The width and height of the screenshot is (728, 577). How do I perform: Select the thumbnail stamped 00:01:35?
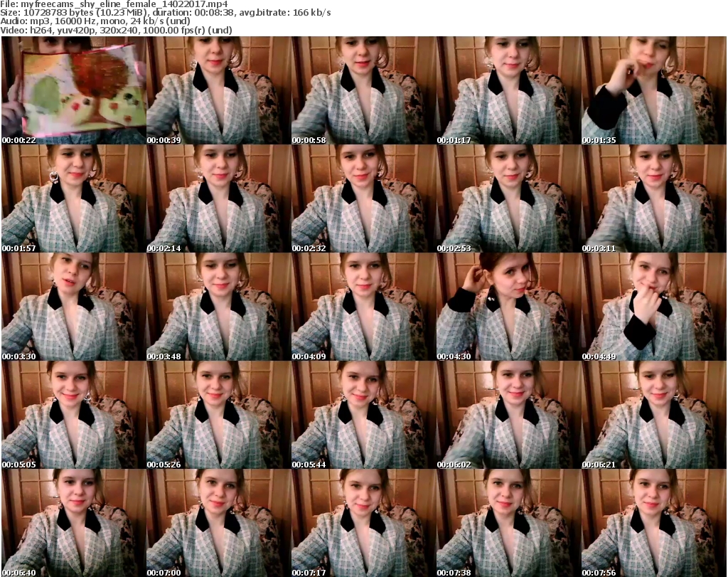(x=654, y=90)
